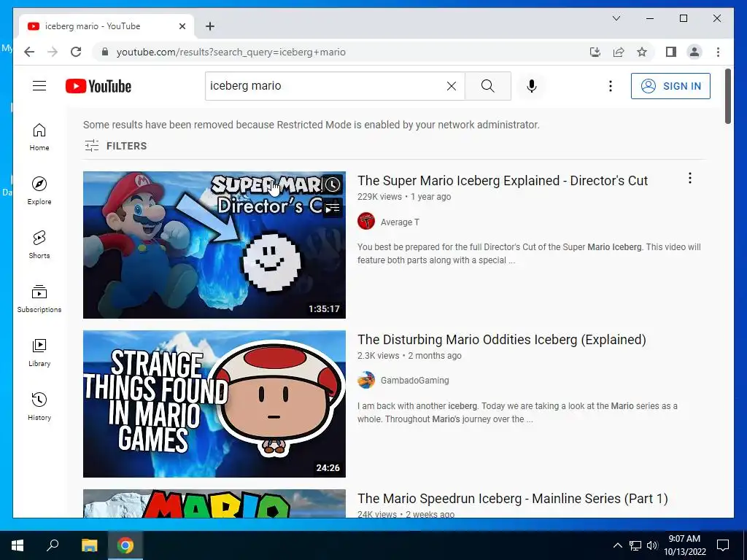The width and height of the screenshot is (747, 560).
Task: Show hidden system tray icons
Action: pos(617,545)
